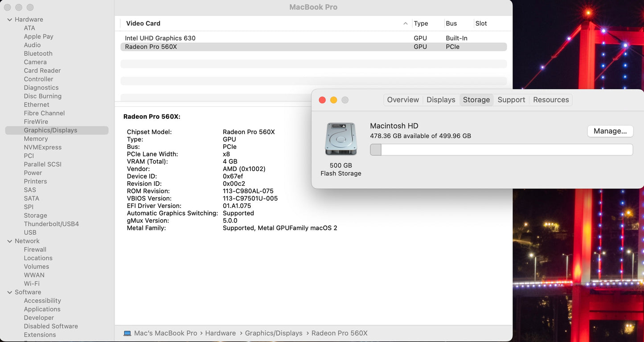Sort by the Bus column header

(x=451, y=24)
